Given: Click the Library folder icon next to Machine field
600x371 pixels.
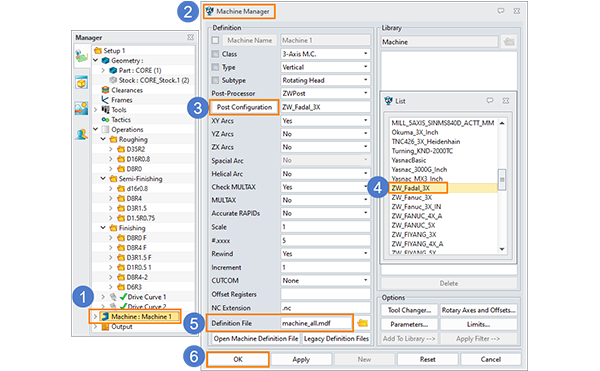Looking at the screenshot, I should click(x=509, y=42).
